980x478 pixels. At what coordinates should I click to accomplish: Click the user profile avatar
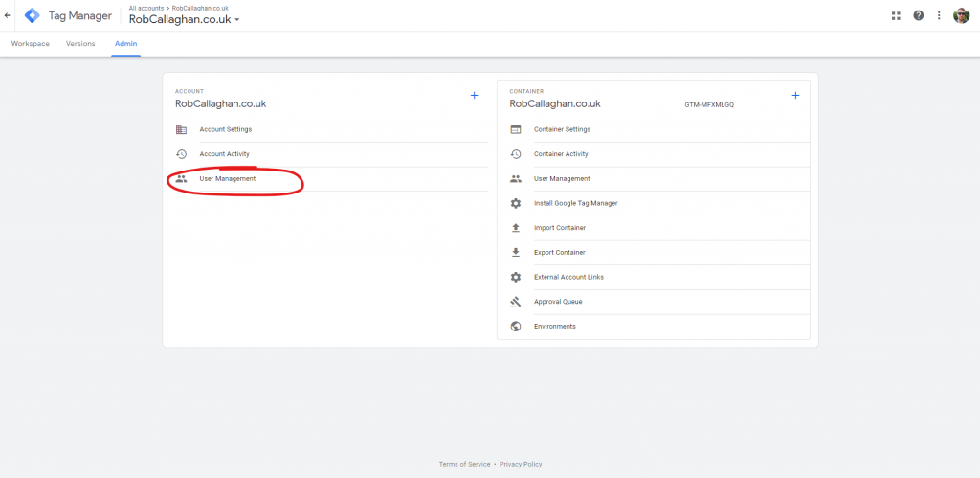tap(961, 15)
